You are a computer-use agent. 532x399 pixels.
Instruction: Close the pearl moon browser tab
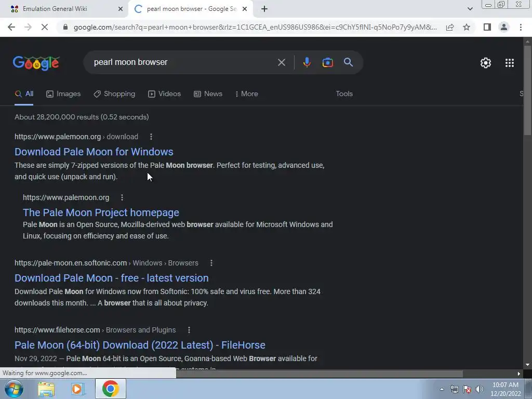click(x=245, y=9)
